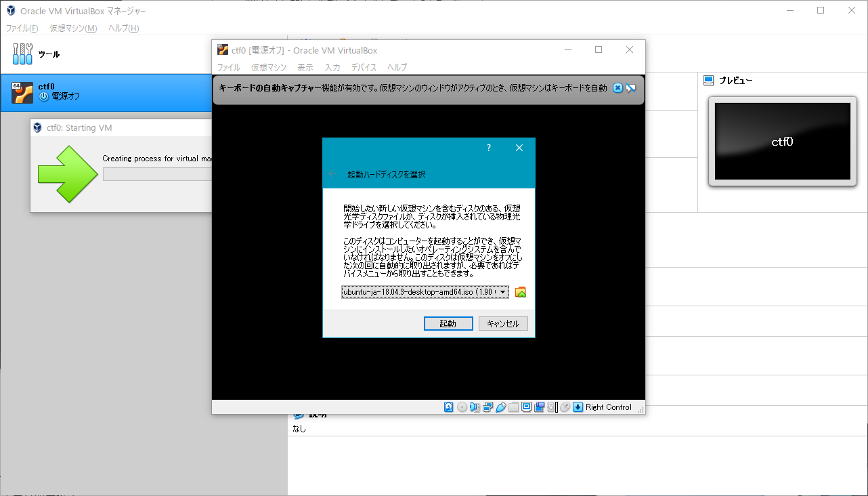Open the 仮想マシン(M) menu in the Manager window
Image resolution: width=868 pixels, height=496 pixels.
[73, 28]
